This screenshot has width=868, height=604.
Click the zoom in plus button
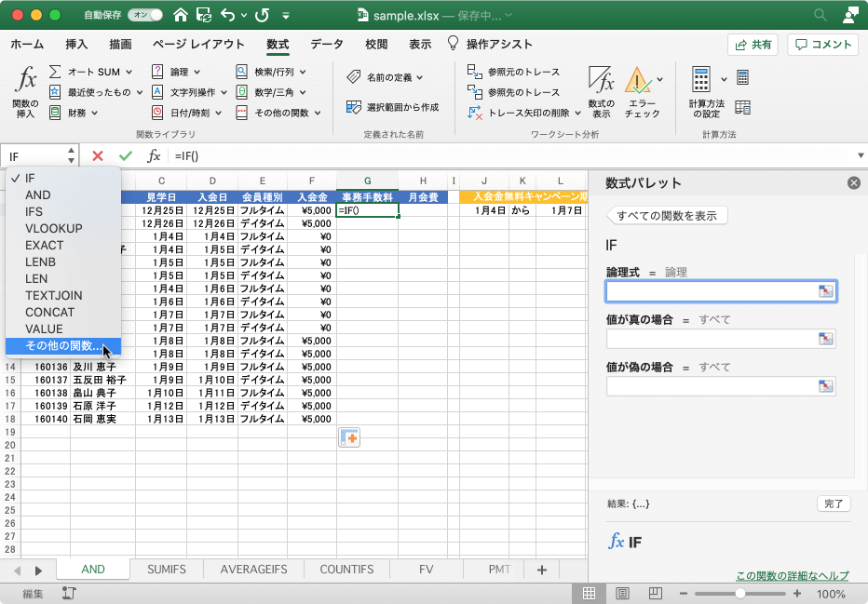(796, 594)
